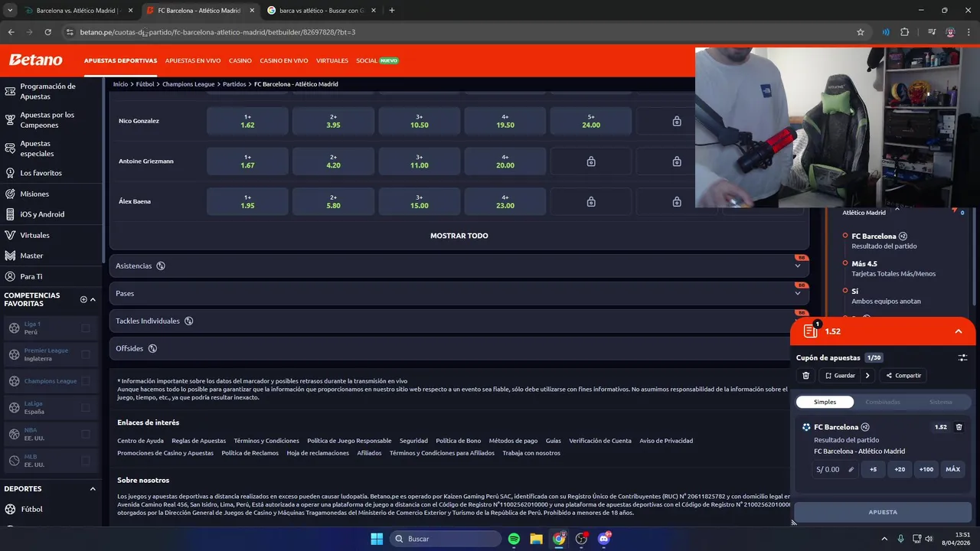Click the Windows taskbar Buscar box

(x=446, y=539)
